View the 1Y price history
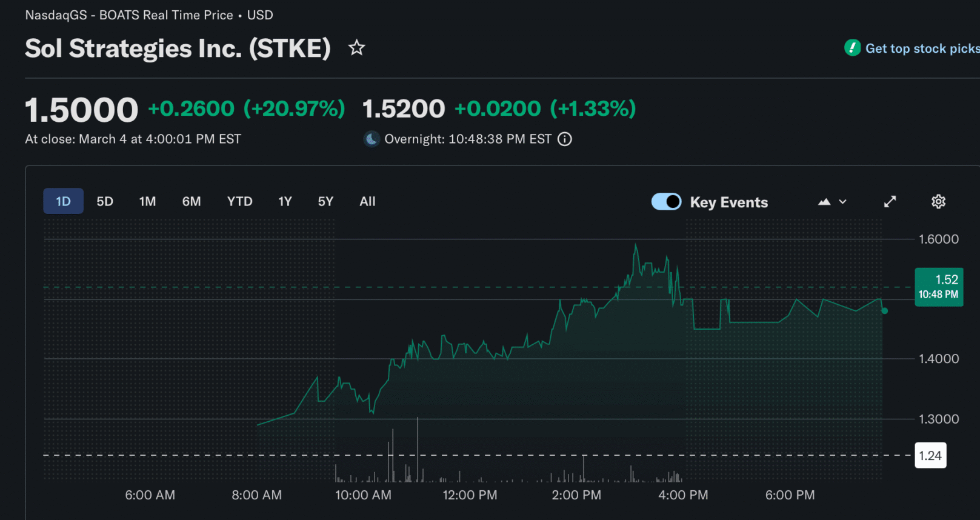This screenshot has width=980, height=520. point(285,202)
